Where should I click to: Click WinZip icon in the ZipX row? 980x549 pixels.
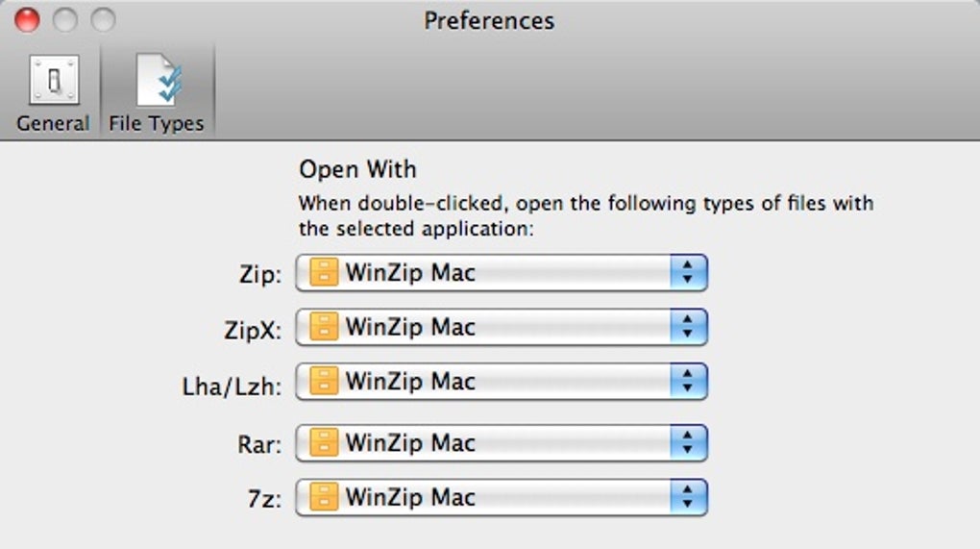[x=324, y=327]
